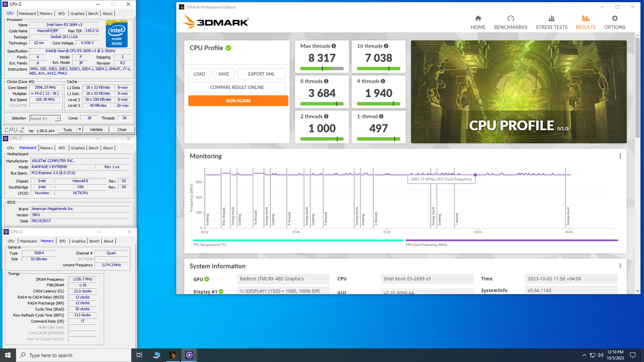This screenshot has width=644, height=362.
Task: Click the purple data point on the frequency graph
Action: [x=475, y=175]
